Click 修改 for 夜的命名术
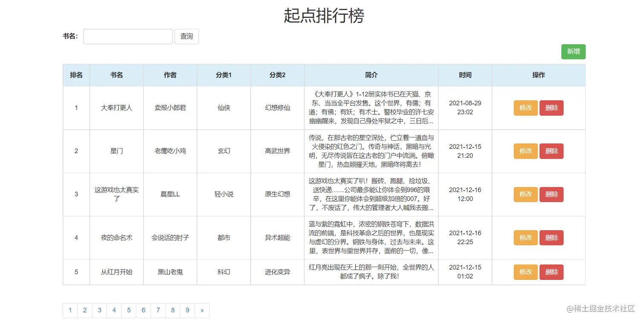This screenshot has height=322, width=644. click(x=526, y=238)
